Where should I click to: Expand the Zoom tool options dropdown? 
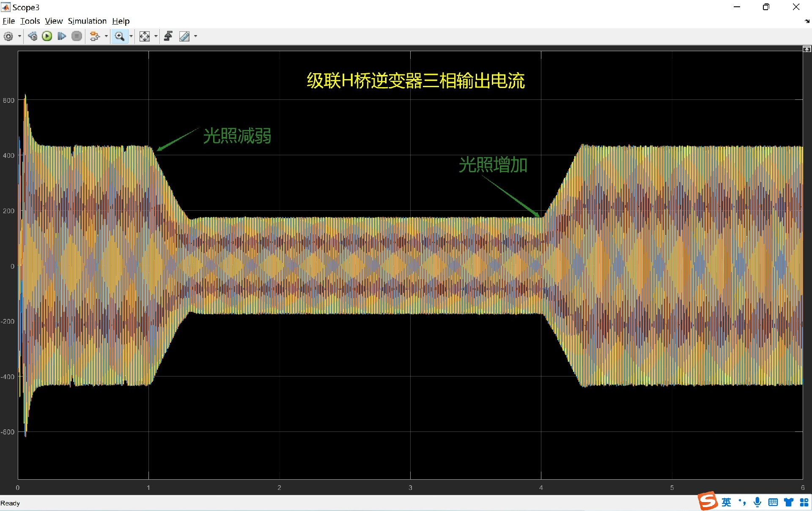click(131, 36)
